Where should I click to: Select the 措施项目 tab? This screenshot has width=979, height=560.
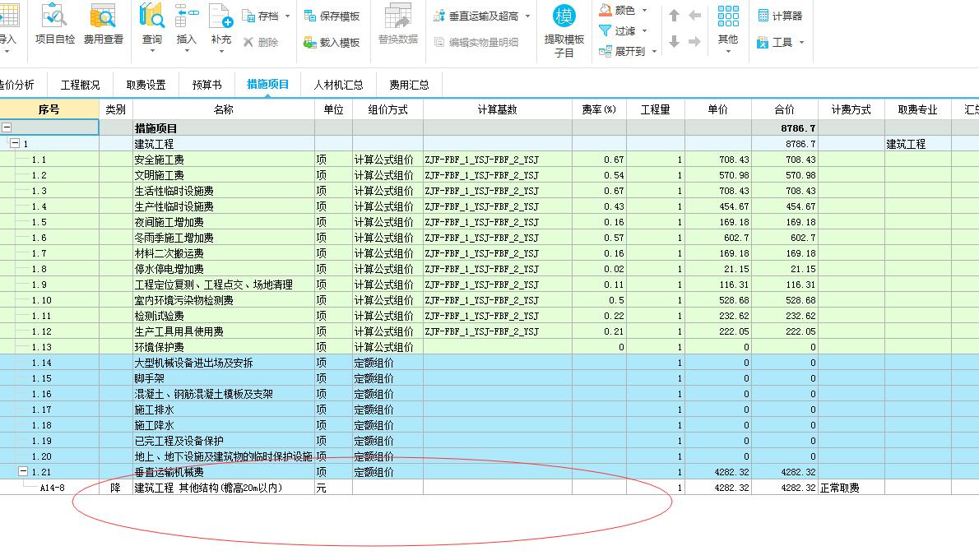tap(267, 84)
